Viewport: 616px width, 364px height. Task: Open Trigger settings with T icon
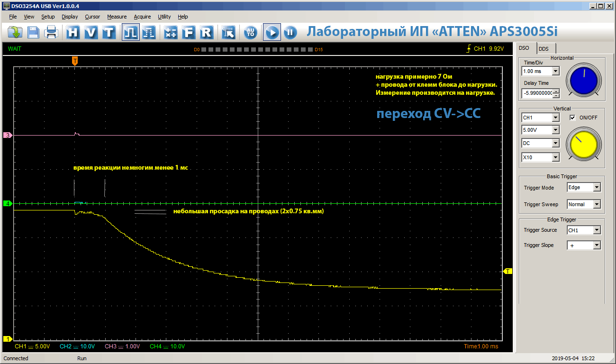pos(109,32)
